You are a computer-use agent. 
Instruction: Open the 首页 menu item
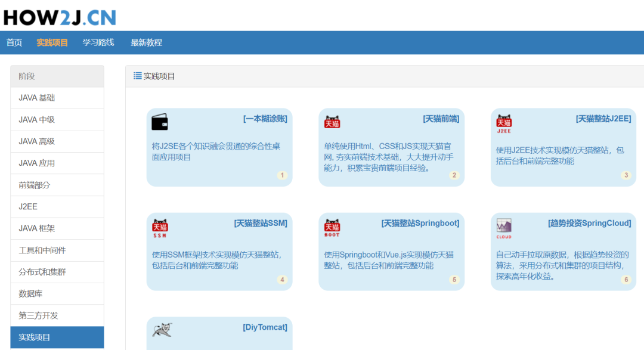tap(14, 42)
